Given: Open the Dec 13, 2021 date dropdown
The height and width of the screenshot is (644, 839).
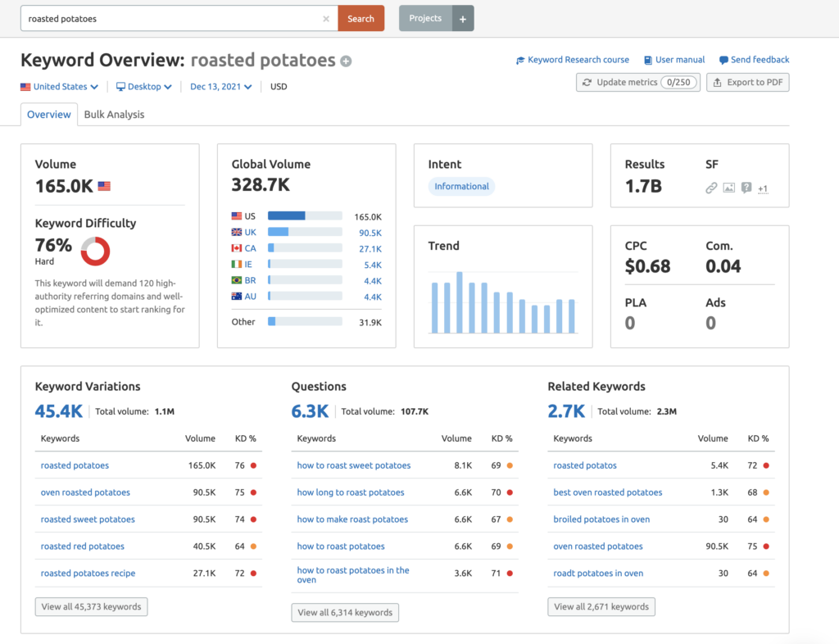Looking at the screenshot, I should coord(221,87).
